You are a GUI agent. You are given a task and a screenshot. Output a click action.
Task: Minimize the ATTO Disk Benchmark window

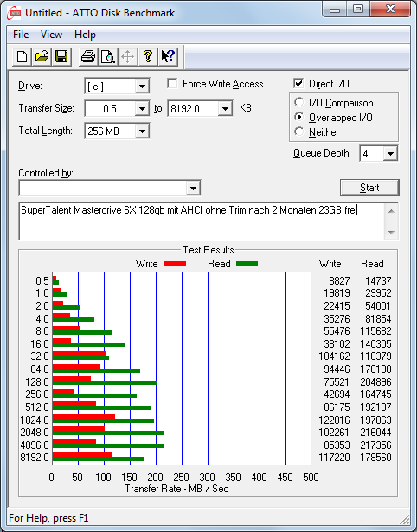(x=335, y=10)
